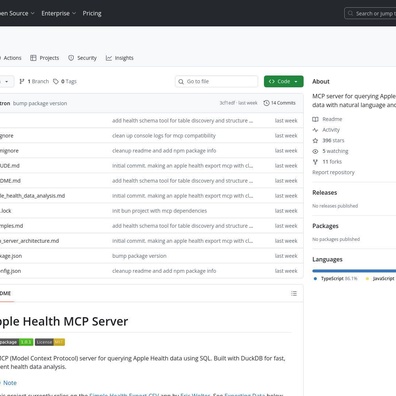Click the star icon in About
This screenshot has height=396, width=396.
pyautogui.click(x=315, y=140)
